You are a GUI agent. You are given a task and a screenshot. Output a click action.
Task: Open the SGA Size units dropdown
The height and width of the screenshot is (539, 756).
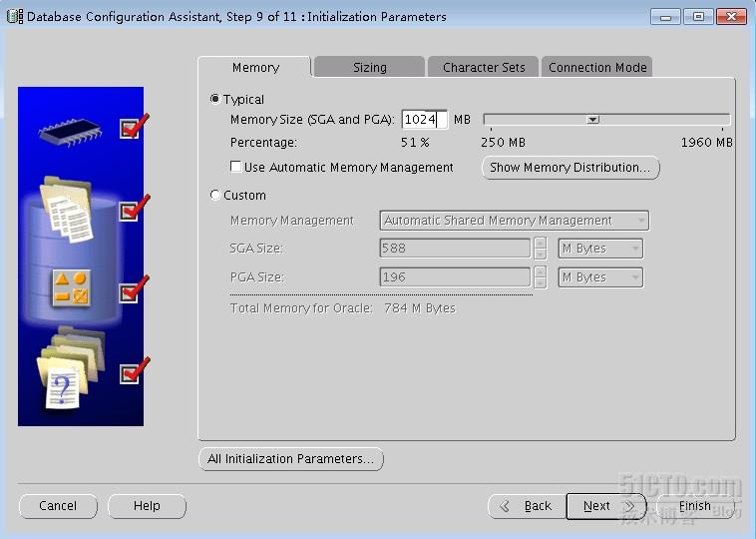point(600,249)
